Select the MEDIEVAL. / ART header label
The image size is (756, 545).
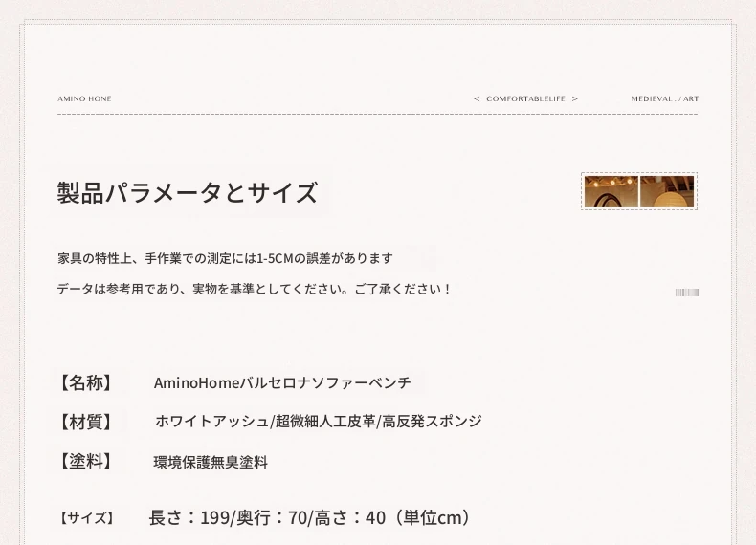coord(664,98)
